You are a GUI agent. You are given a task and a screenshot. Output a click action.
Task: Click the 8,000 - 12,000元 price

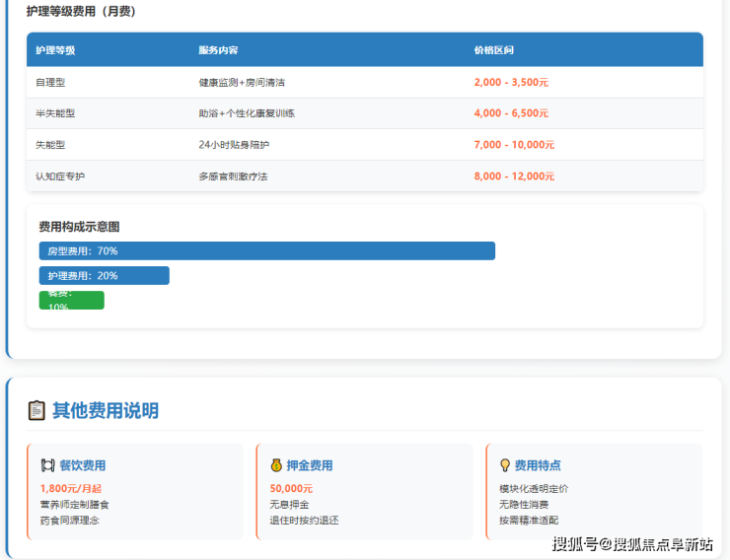(x=514, y=176)
